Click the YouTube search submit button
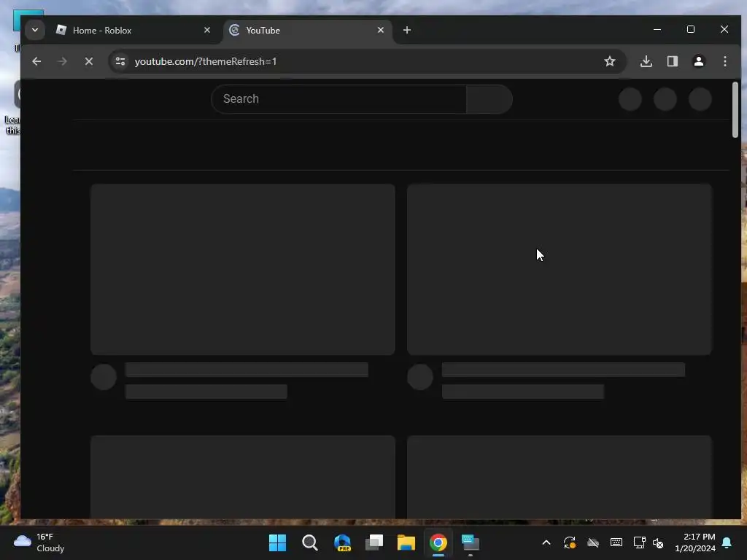The width and height of the screenshot is (747, 560). pos(489,99)
